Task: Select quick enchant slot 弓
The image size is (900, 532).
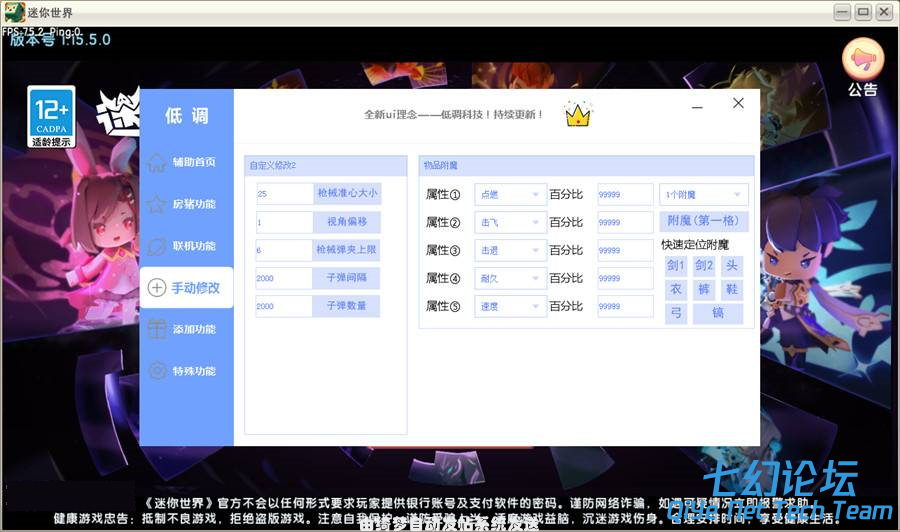Action: click(x=676, y=313)
